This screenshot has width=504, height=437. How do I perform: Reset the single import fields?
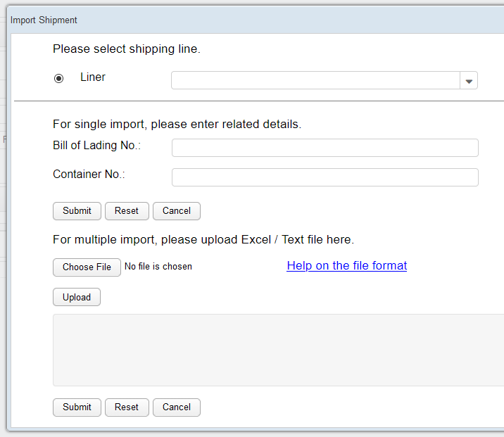(127, 211)
